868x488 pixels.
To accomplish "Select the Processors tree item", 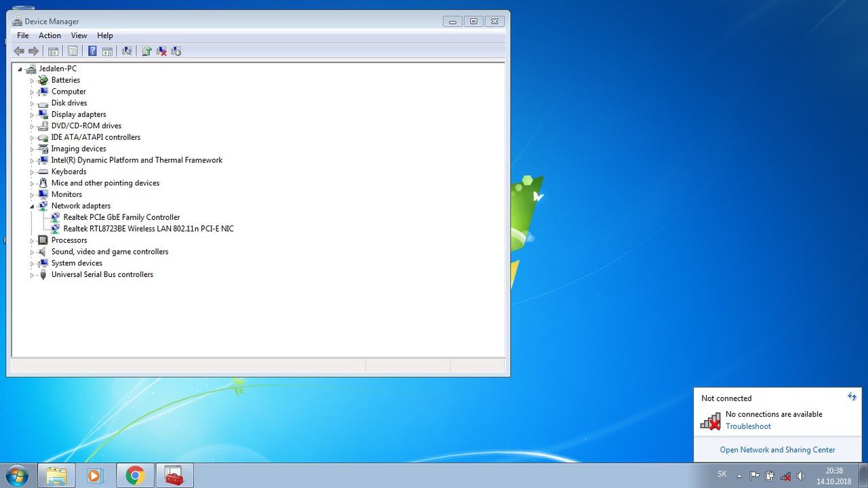I will click(69, 240).
